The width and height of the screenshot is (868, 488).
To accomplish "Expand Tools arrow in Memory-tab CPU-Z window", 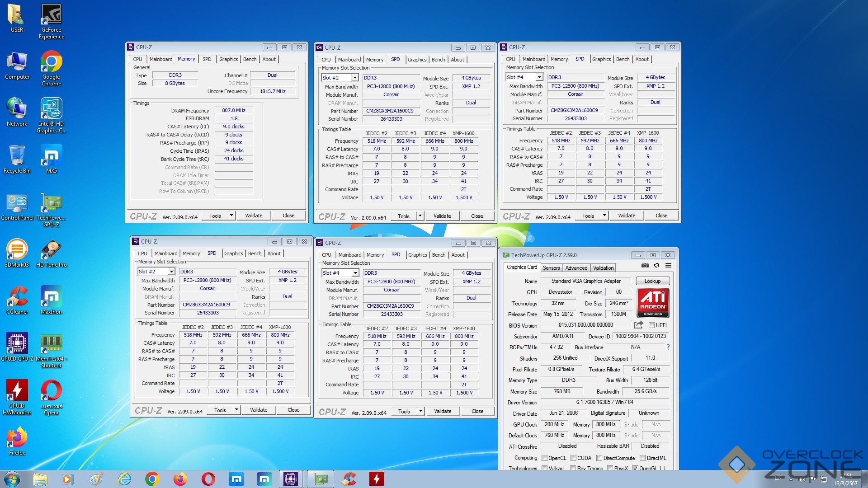I will pos(231,216).
